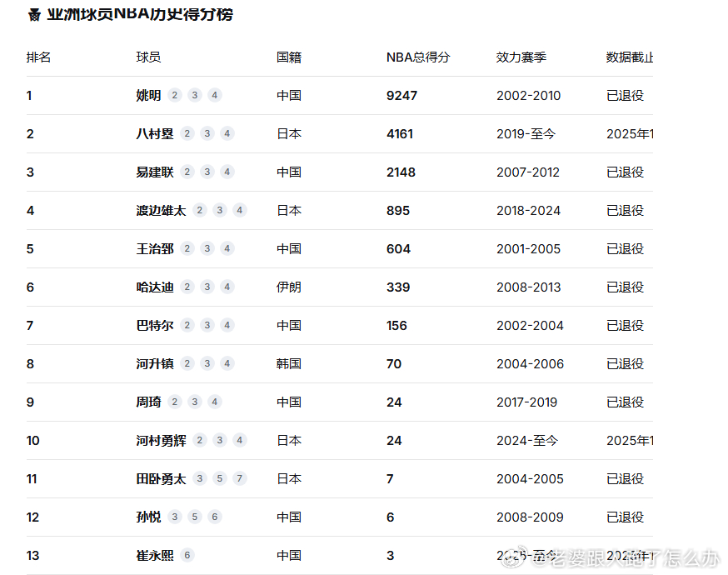Select player name 崔永熙
Viewport: 728px width, 575px height.
[155, 555]
